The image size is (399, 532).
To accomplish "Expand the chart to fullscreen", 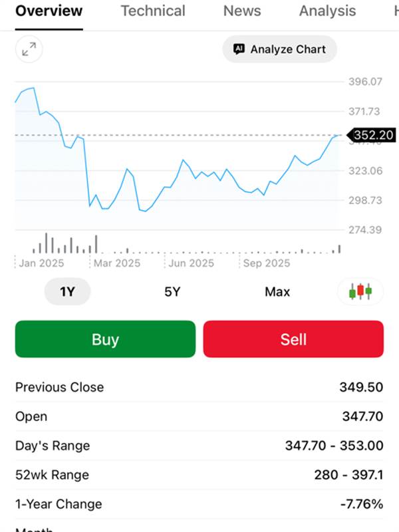I will pyautogui.click(x=29, y=50).
